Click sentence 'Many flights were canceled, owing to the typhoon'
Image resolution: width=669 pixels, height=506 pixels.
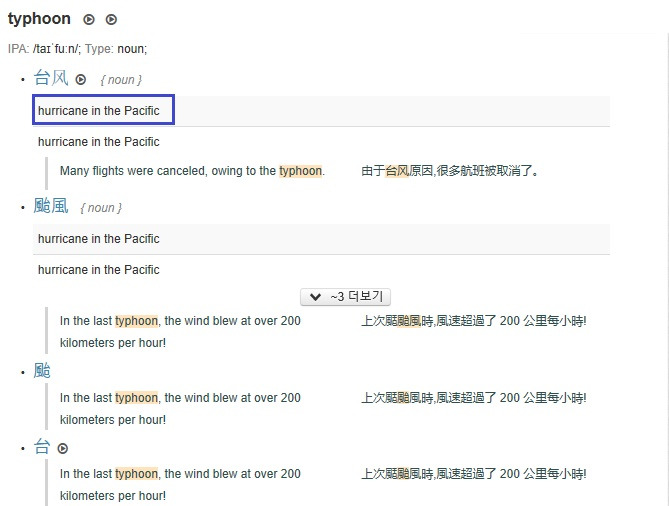192,171
